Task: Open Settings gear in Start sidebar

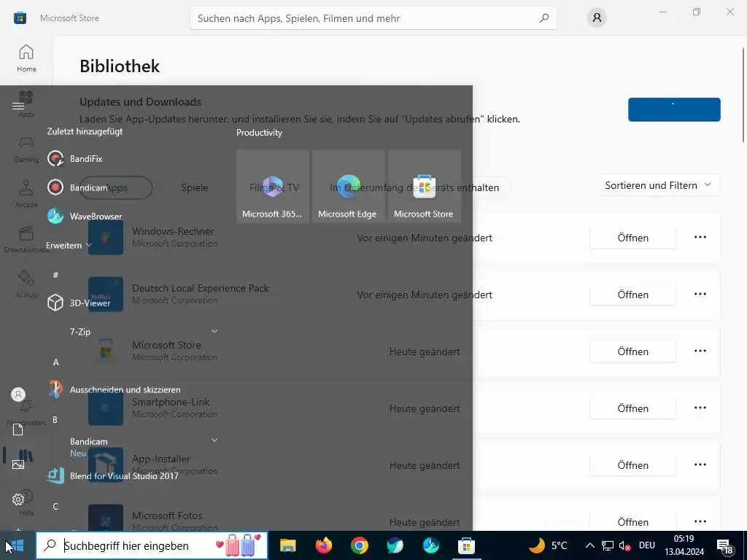Action: (18, 499)
